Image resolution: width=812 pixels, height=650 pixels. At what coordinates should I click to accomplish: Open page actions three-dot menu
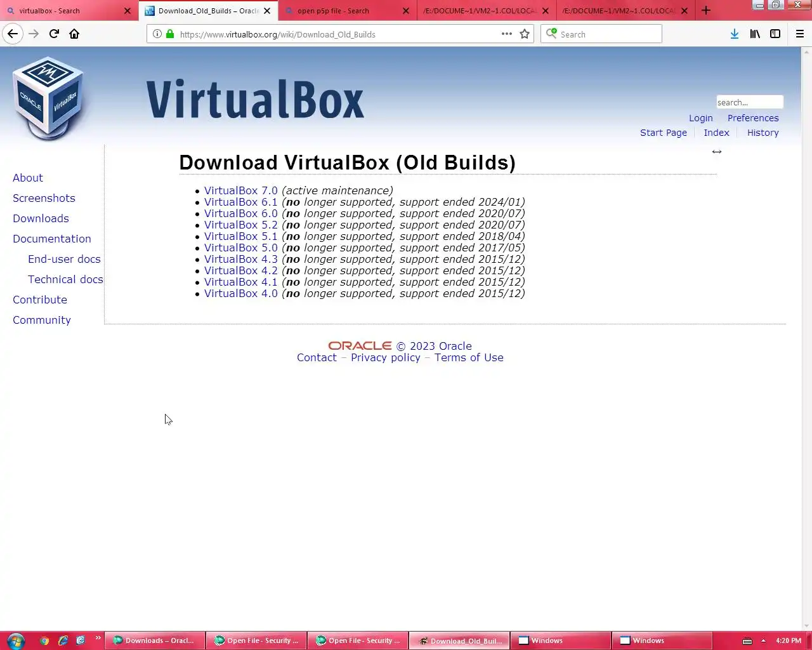507,34
